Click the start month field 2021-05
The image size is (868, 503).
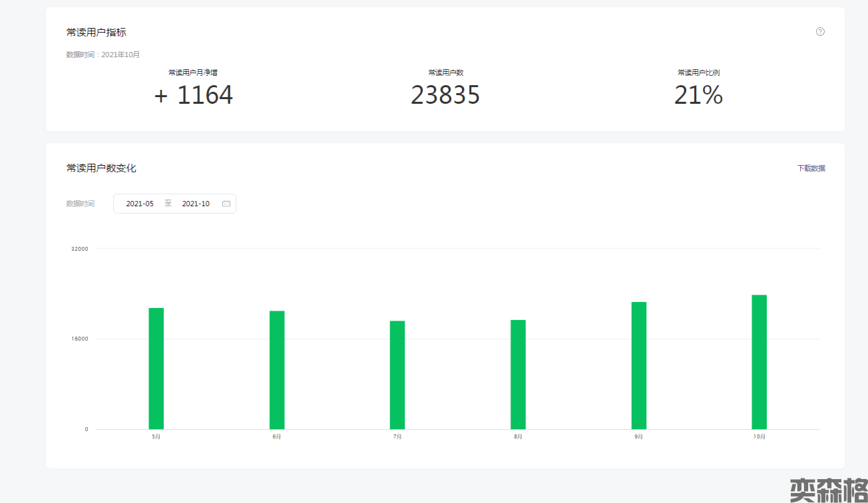(x=140, y=204)
